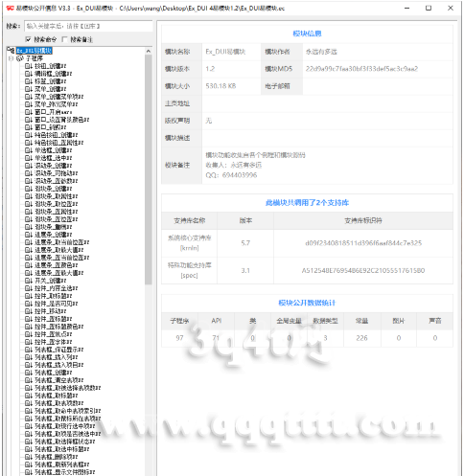
Task: Maximize the application window
Action: click(x=429, y=8)
